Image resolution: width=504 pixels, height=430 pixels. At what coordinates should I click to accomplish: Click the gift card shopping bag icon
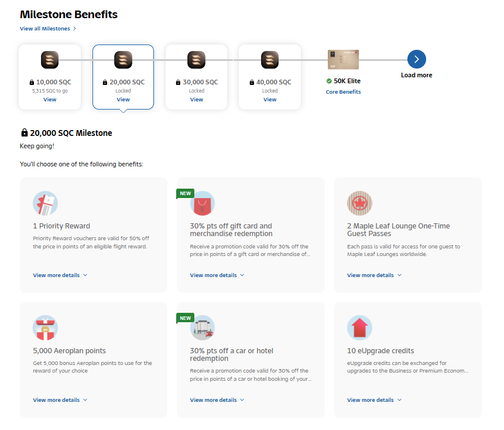(x=203, y=204)
